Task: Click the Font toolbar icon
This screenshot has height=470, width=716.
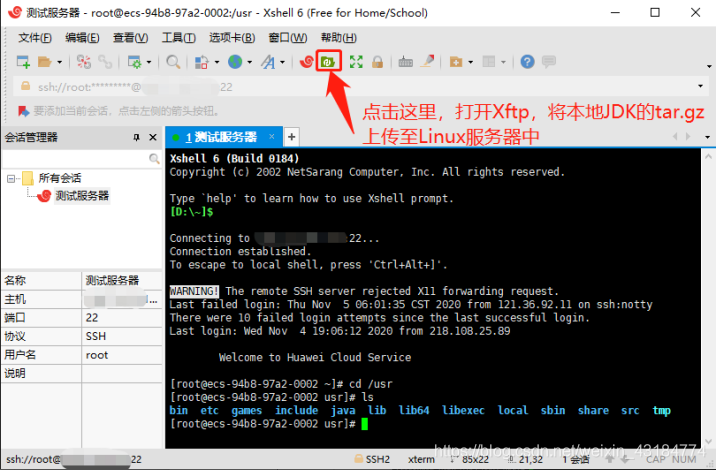Action: pos(268,62)
